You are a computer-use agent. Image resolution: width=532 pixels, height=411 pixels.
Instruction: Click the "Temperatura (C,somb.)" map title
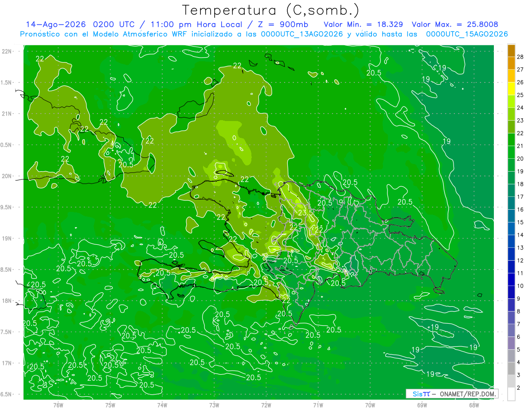(x=271, y=11)
